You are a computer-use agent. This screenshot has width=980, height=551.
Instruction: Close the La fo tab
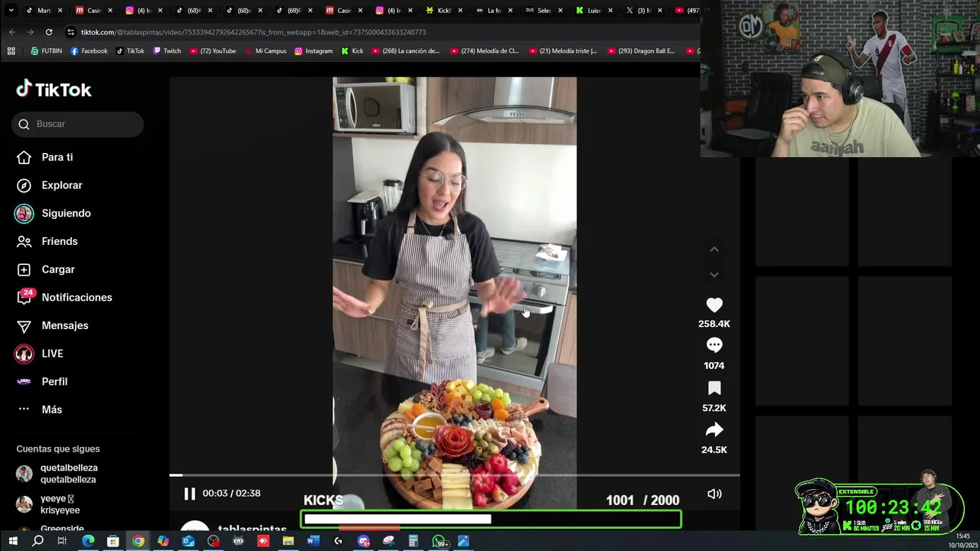coord(511,11)
